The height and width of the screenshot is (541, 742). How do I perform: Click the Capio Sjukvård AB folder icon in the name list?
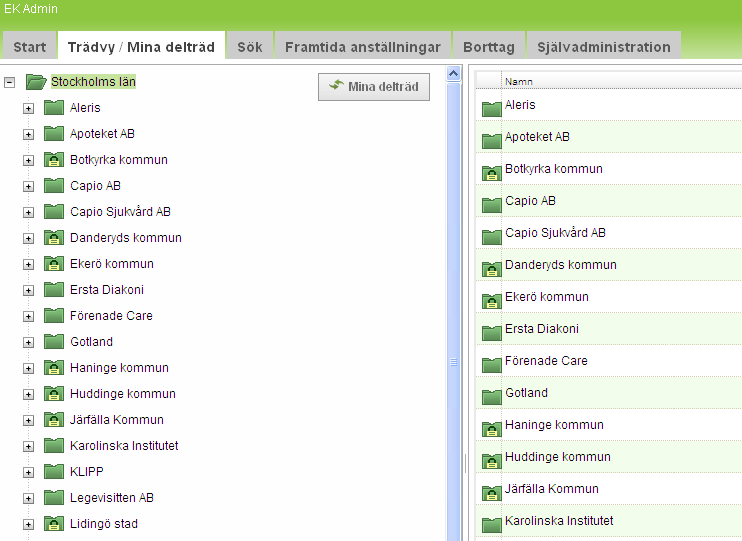[x=492, y=237]
